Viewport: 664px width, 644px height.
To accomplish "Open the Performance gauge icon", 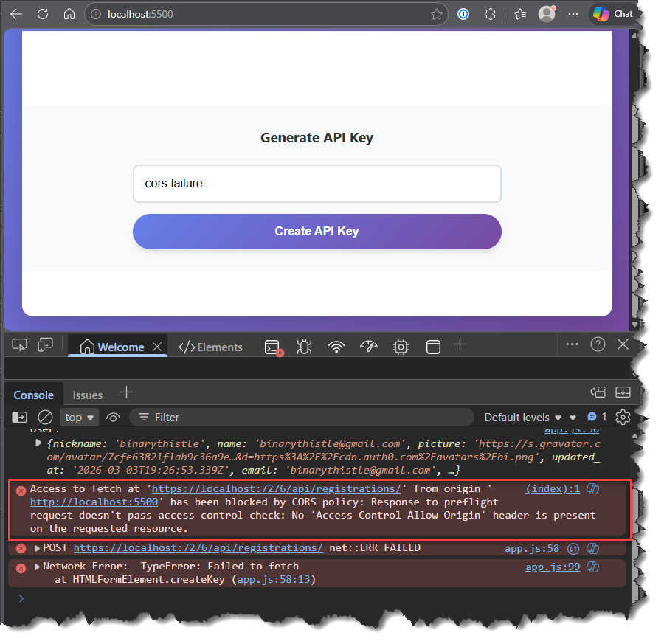I will coord(369,346).
